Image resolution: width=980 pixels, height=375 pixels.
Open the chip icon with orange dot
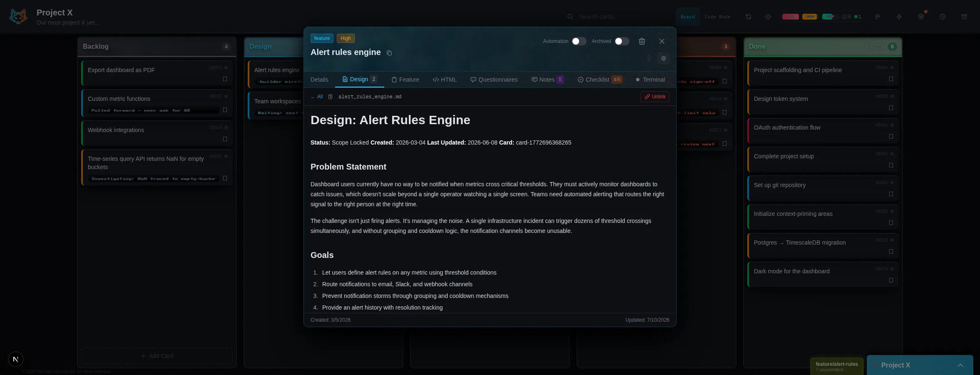[x=921, y=17]
